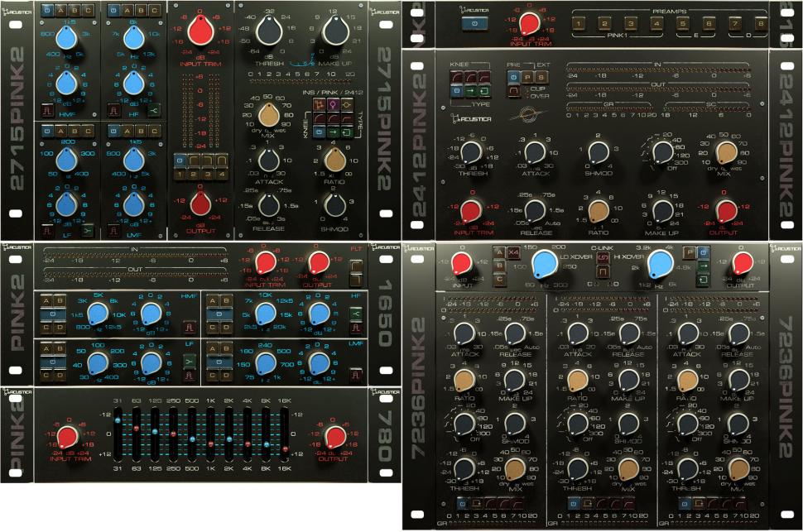Click the S button under EXT on 2412

[541, 77]
